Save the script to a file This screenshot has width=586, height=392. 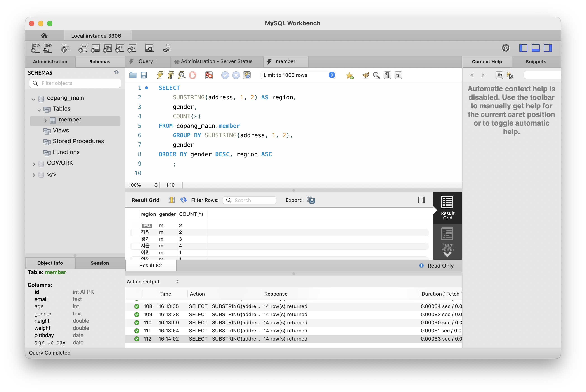pyautogui.click(x=144, y=75)
